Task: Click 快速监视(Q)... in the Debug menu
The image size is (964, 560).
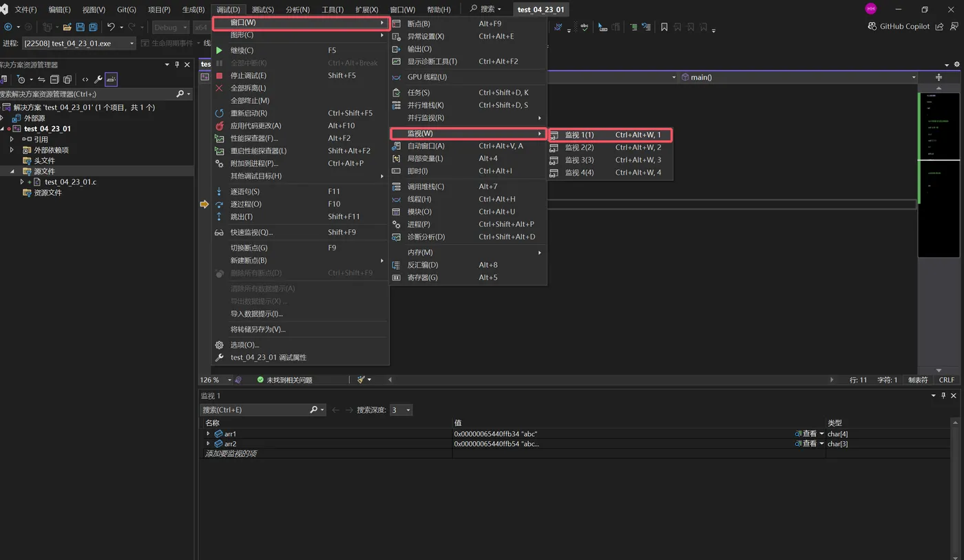Action: pos(300,233)
